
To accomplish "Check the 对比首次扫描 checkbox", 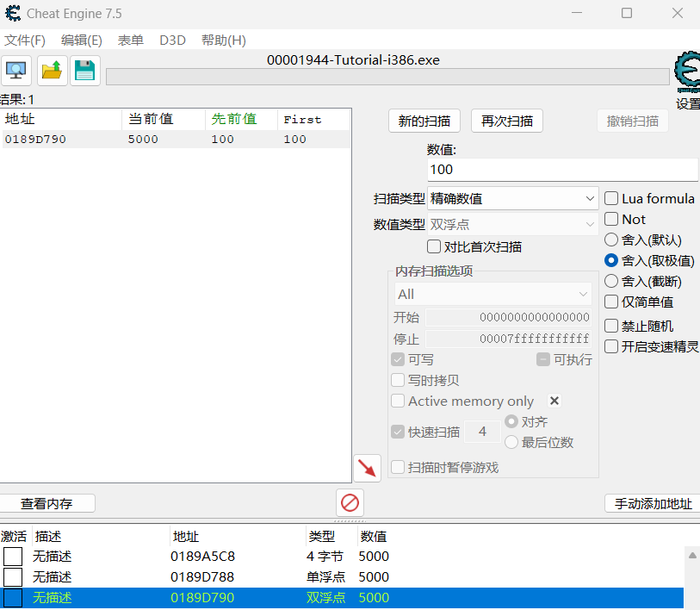I will pos(434,246).
